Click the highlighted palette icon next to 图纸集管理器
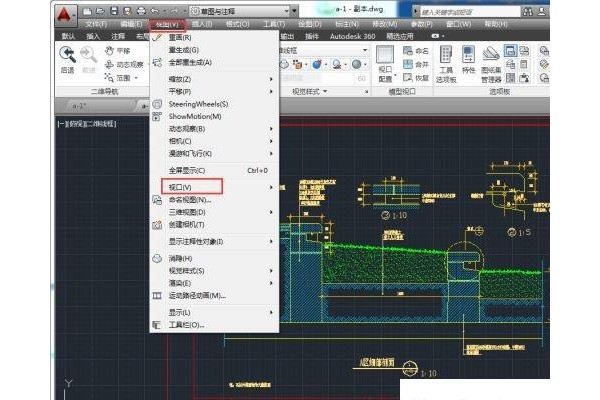 [510, 51]
